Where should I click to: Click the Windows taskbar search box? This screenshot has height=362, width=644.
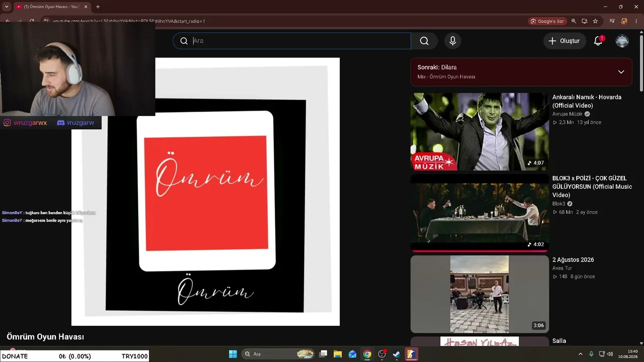click(278, 354)
